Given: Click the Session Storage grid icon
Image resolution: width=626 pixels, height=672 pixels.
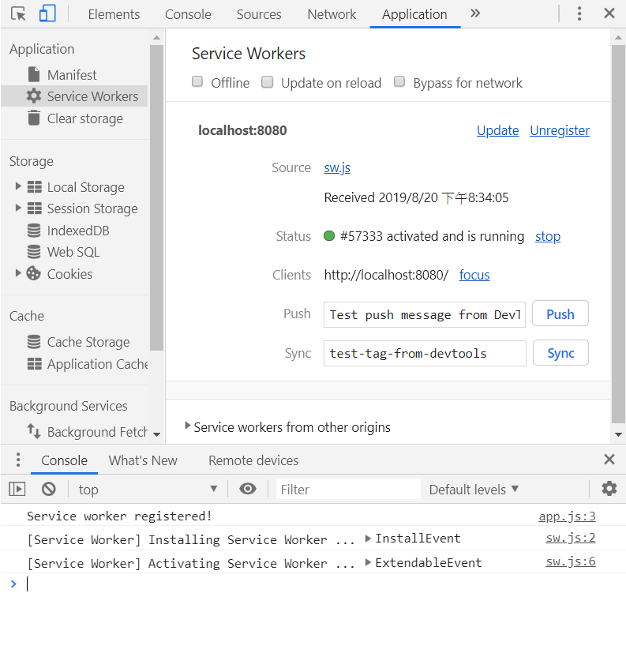Looking at the screenshot, I should coord(34,208).
